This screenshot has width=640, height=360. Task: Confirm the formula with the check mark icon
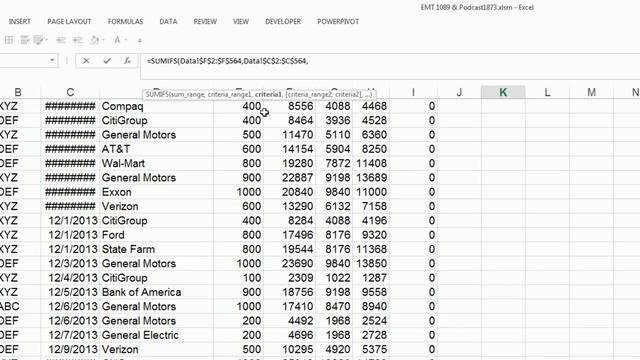click(107, 61)
